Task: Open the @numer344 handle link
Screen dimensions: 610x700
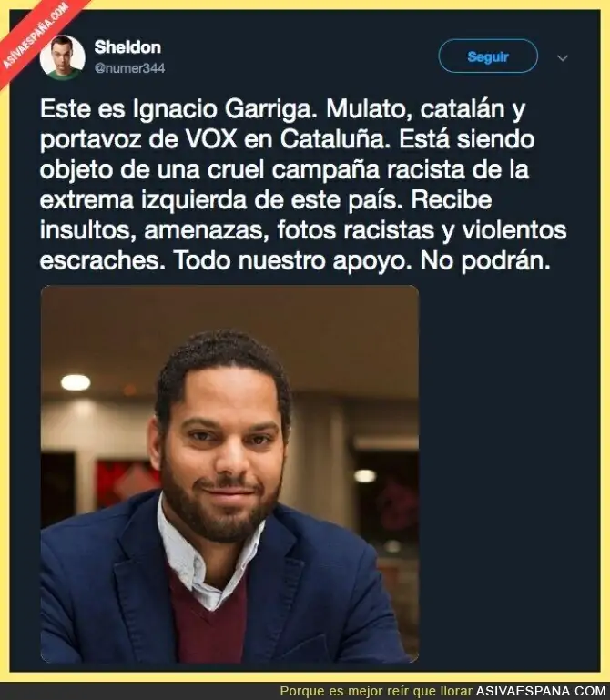Action: (129, 68)
